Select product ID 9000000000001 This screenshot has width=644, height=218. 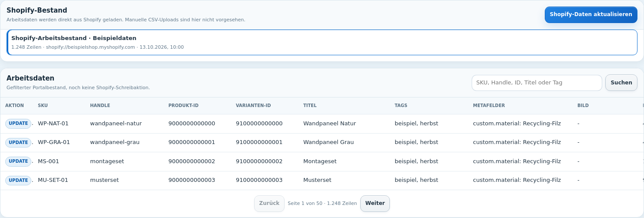(x=192, y=142)
